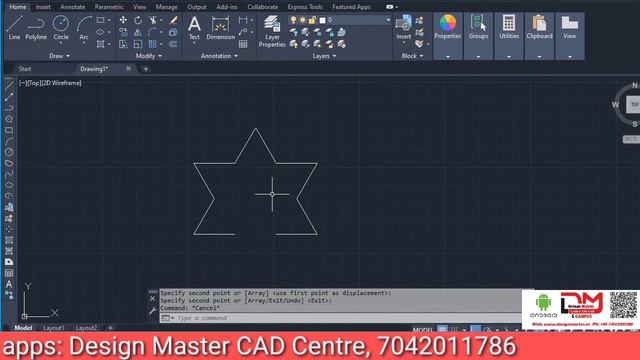The height and width of the screenshot is (360, 640).
Task: Select the Circle tool
Action: tap(61, 28)
